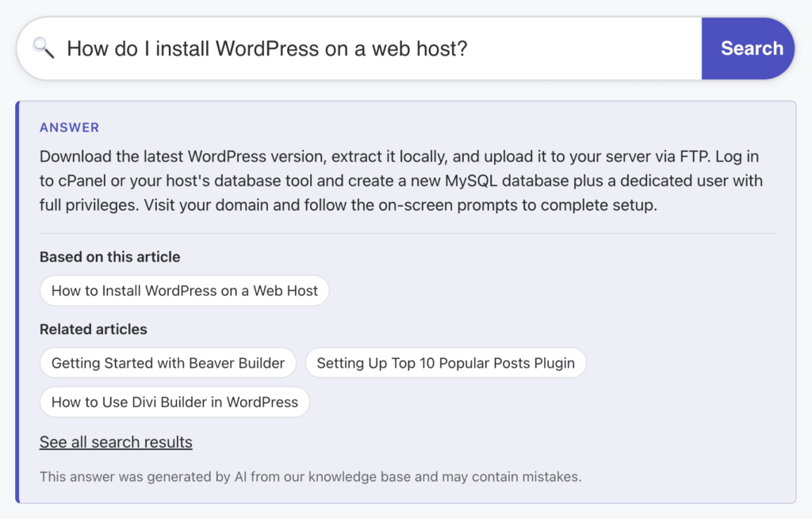This screenshot has height=519, width=812.
Task: Click the 'Based on this article' heading
Action: click(109, 257)
